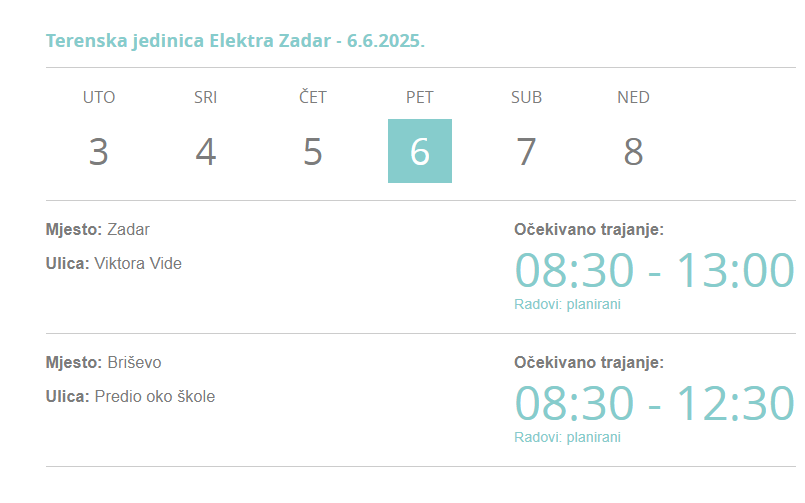The height and width of the screenshot is (503, 805).
Task: Click the UTO weekday label
Action: click(x=98, y=97)
